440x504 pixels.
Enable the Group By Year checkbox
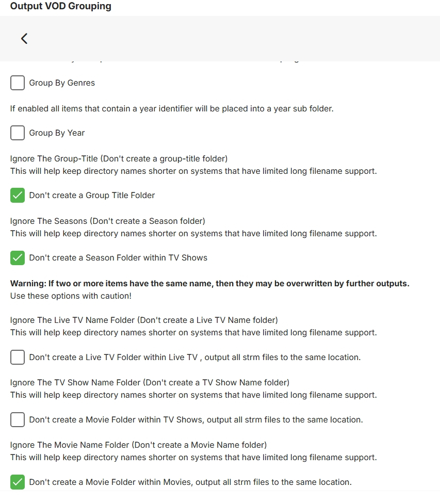(17, 133)
